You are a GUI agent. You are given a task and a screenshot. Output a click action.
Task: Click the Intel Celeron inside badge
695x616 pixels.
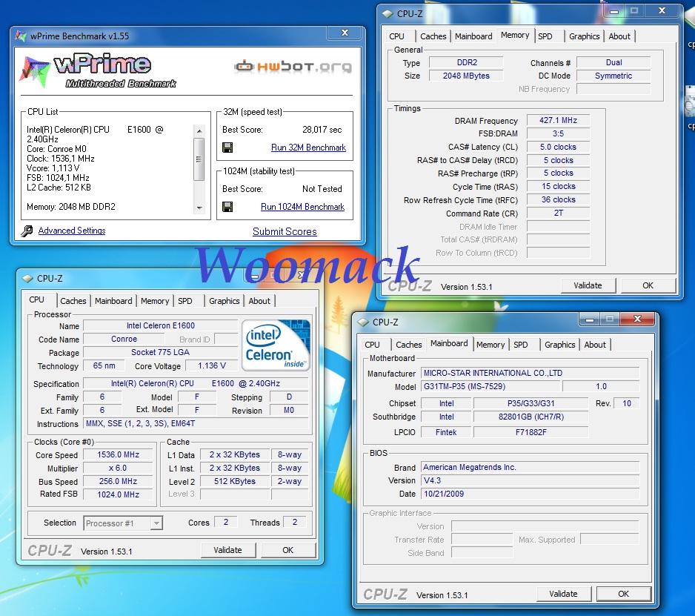[275, 345]
